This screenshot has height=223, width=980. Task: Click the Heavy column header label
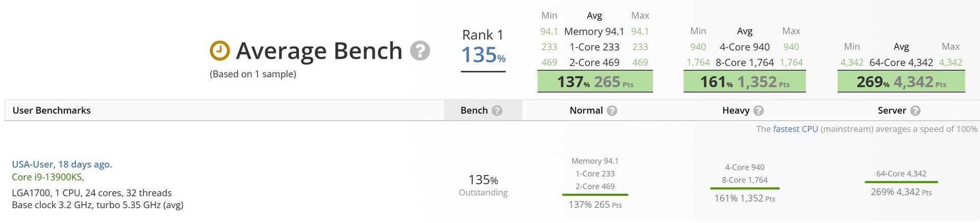(x=736, y=111)
